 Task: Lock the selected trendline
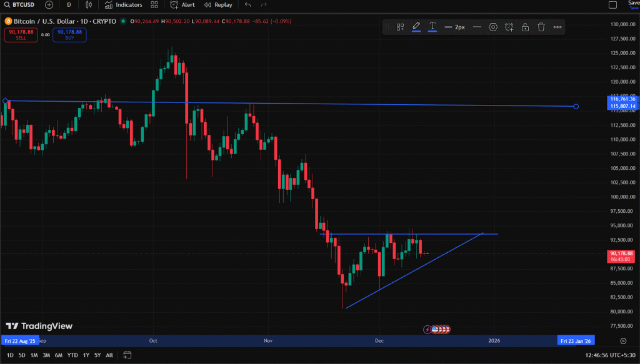pos(525,27)
